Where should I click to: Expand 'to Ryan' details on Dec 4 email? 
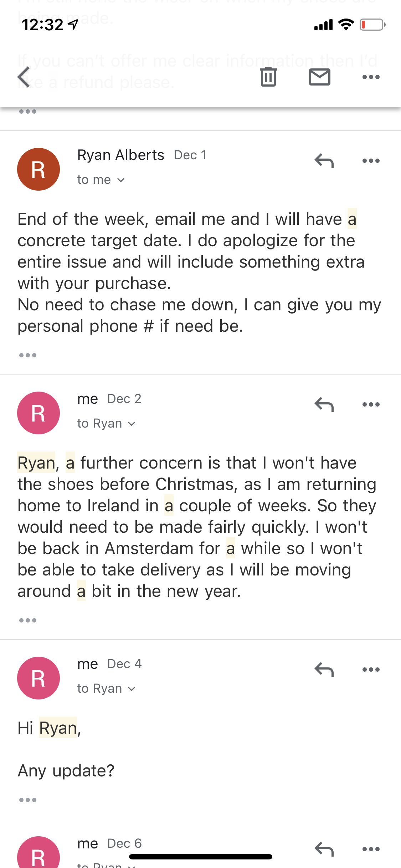(x=106, y=689)
